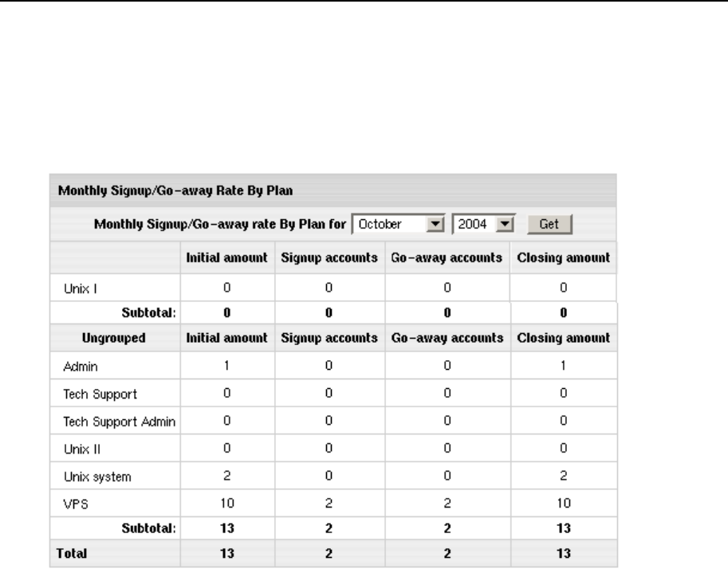Click the Ungrouped group header
728x569 pixels.
click(x=112, y=338)
